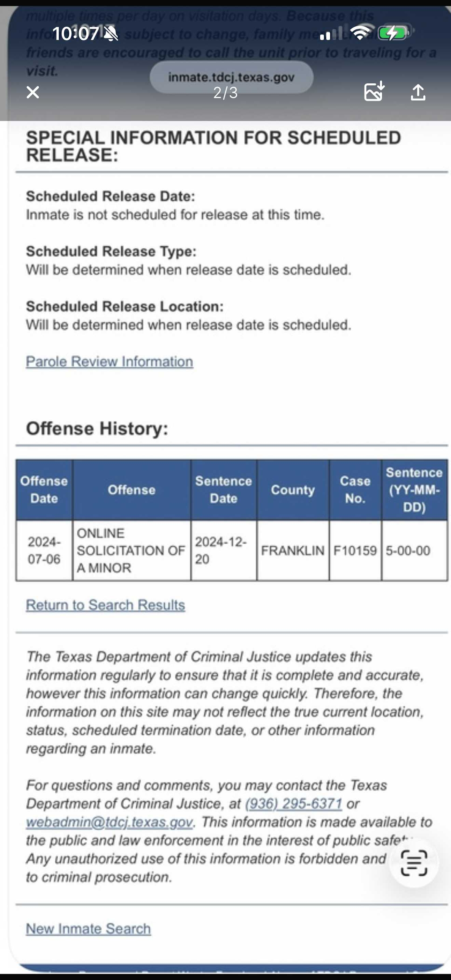Call the (936) 295-6371 phone link

point(293,803)
